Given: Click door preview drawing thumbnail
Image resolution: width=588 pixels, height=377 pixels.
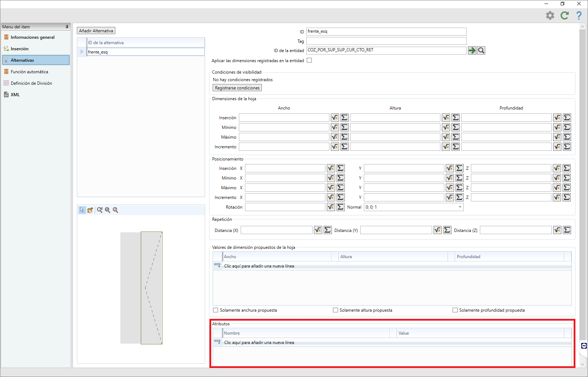Looking at the screenshot, I should [141, 288].
